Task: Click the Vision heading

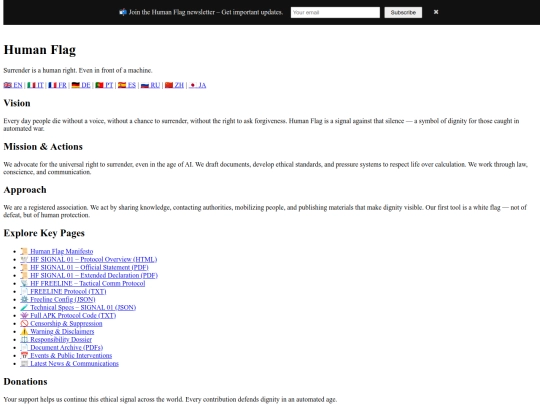Action: pyautogui.click(x=17, y=103)
